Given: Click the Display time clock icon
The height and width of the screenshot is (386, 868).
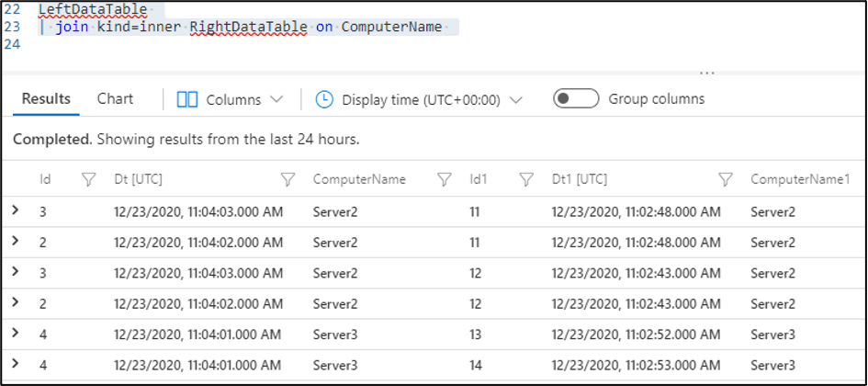Looking at the screenshot, I should 324,99.
